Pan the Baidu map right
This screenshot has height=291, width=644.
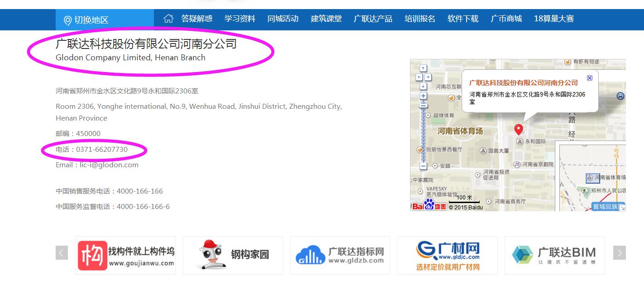point(428,77)
